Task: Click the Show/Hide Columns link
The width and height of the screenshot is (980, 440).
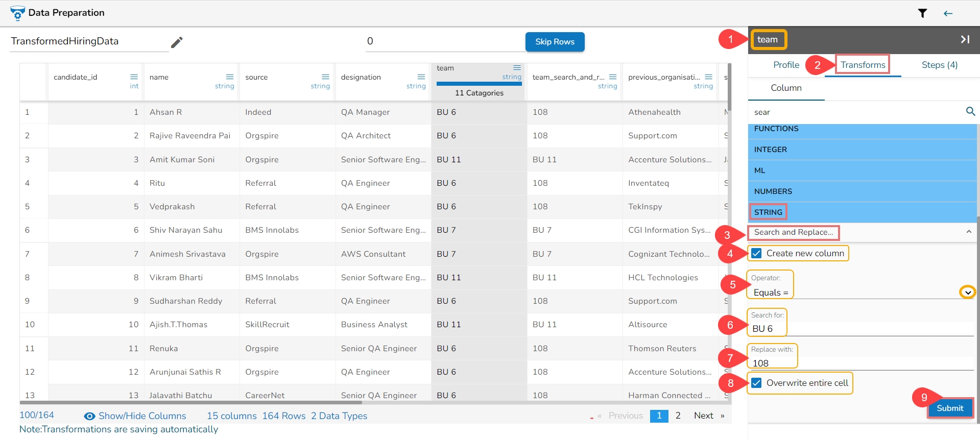Action: click(x=142, y=416)
